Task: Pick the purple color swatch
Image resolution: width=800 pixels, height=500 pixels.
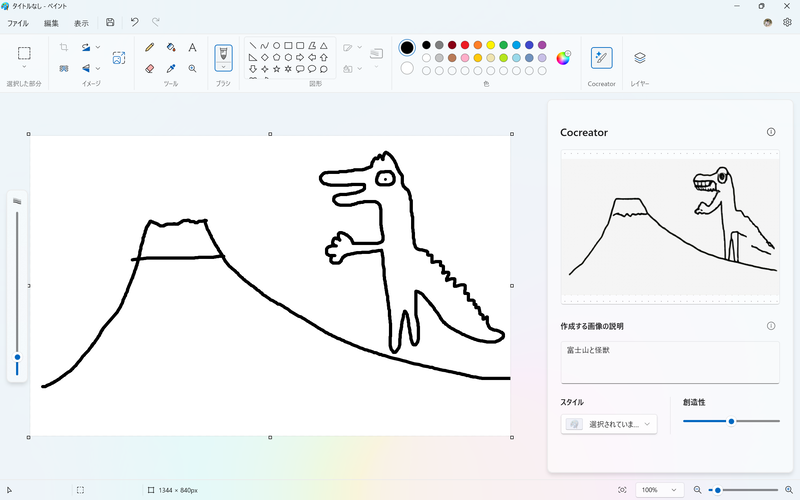Action: [x=542, y=45]
